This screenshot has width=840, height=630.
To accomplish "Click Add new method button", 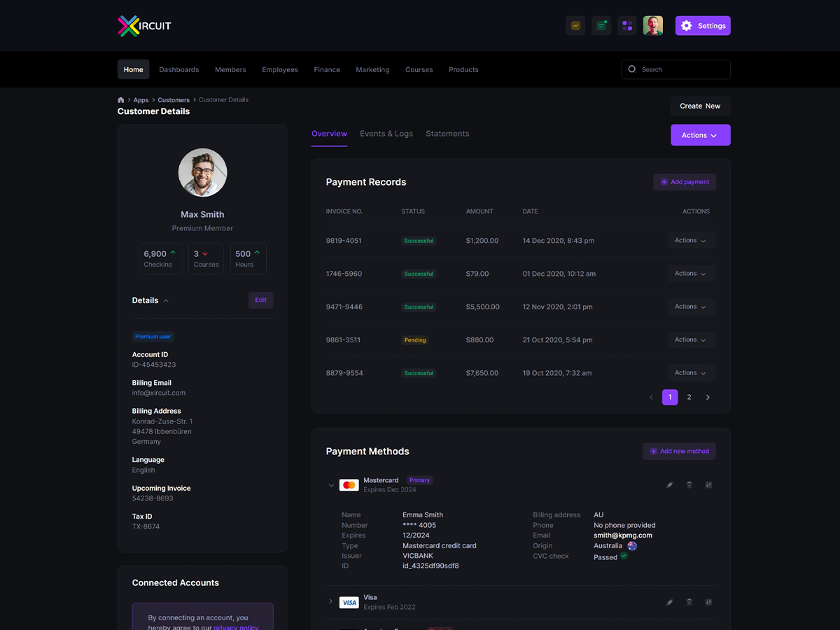I will [x=679, y=451].
